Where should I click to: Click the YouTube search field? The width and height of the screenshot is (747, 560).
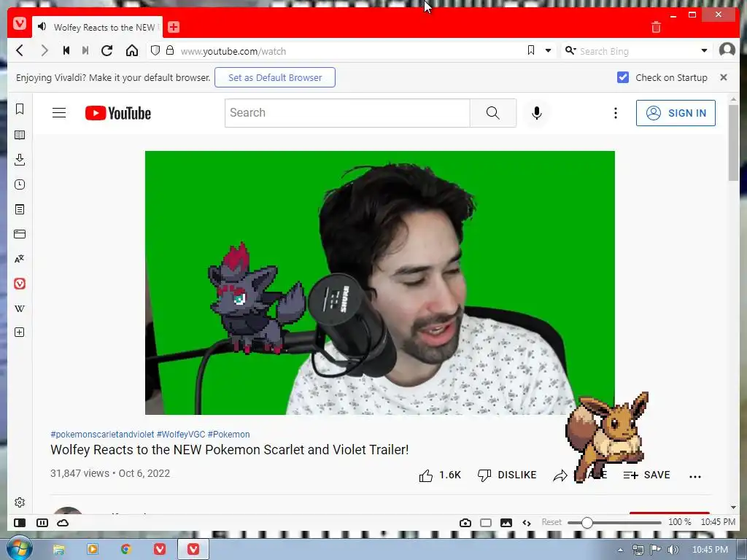347,113
